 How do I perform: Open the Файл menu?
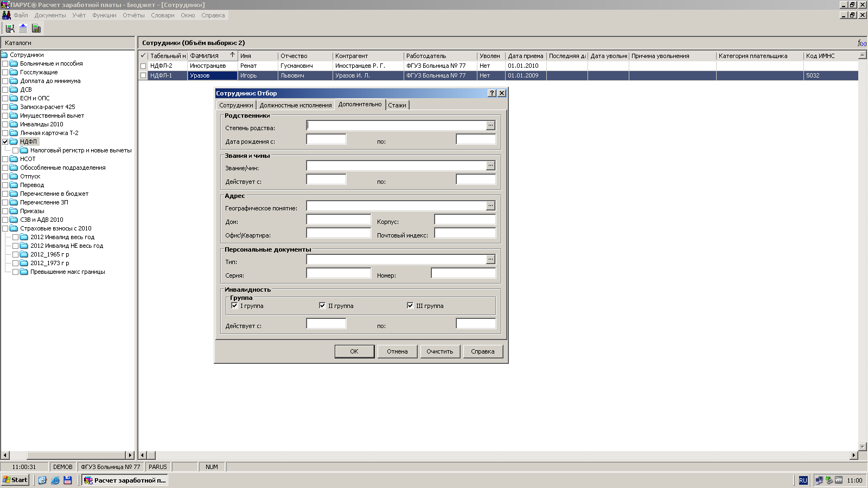point(21,15)
